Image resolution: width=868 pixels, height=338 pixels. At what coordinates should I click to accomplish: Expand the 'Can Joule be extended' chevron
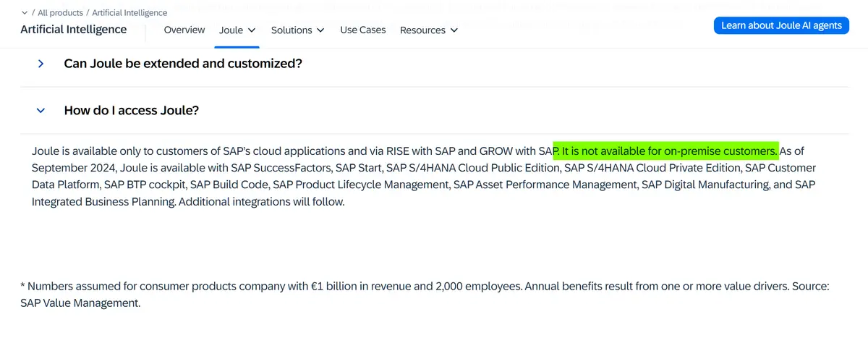(x=41, y=64)
